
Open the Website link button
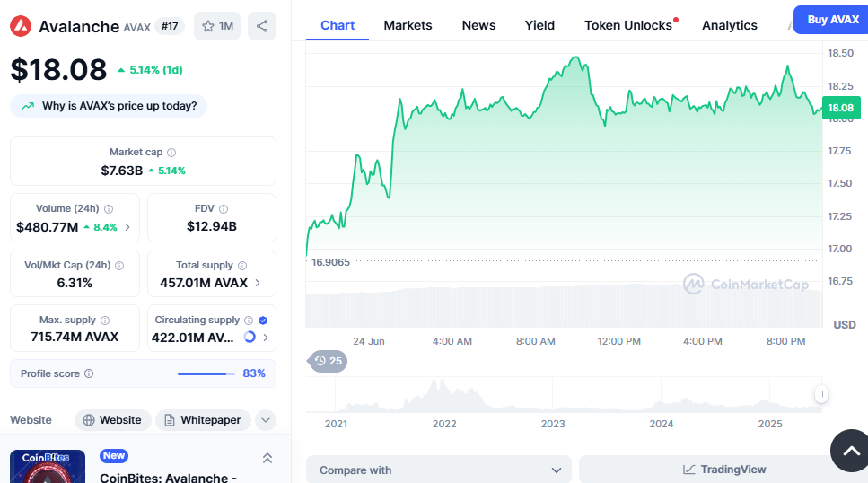click(112, 420)
